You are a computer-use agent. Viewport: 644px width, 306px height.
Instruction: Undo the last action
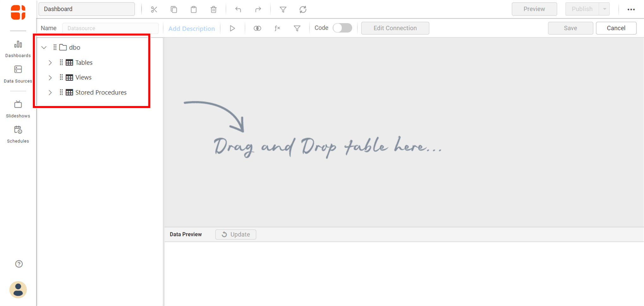click(238, 9)
